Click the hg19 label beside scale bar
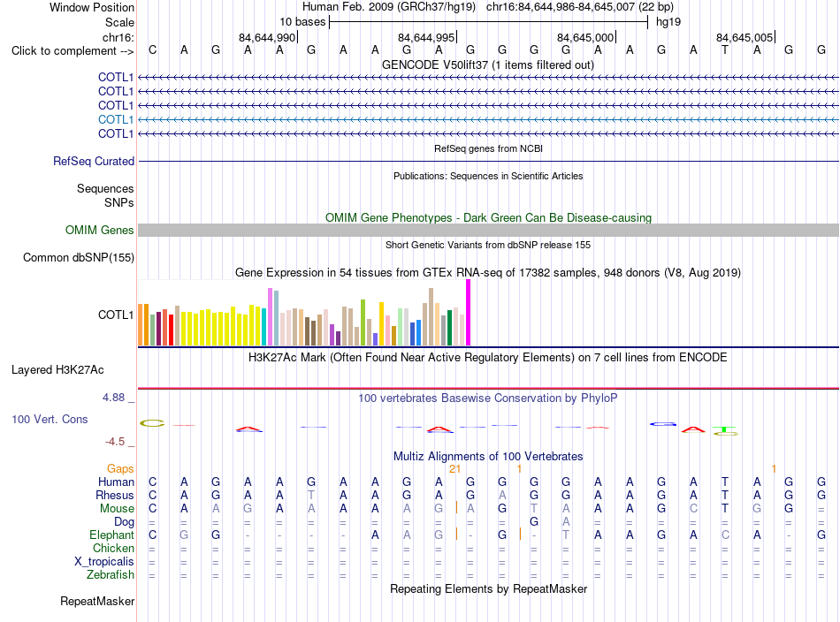 (668, 22)
